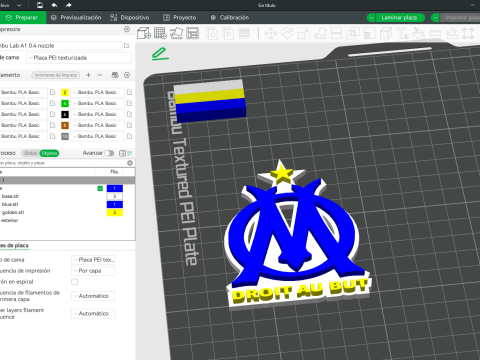Remove a filament with the minus icon
The image size is (480, 360).
point(100,75)
